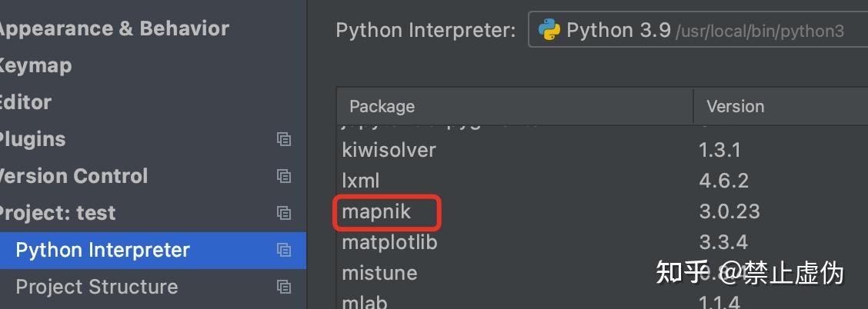Expand the Version Control section
This screenshot has width=868, height=309.
coord(74,176)
